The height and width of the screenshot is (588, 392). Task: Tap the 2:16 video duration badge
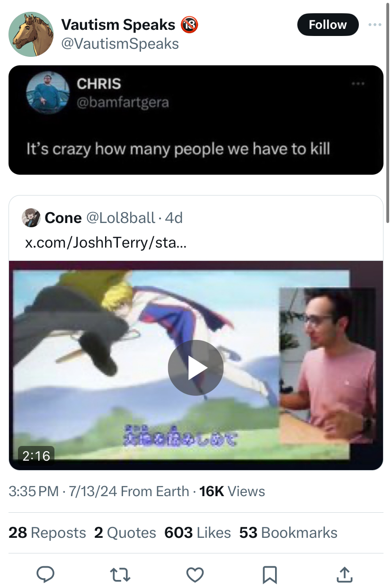coord(36,455)
